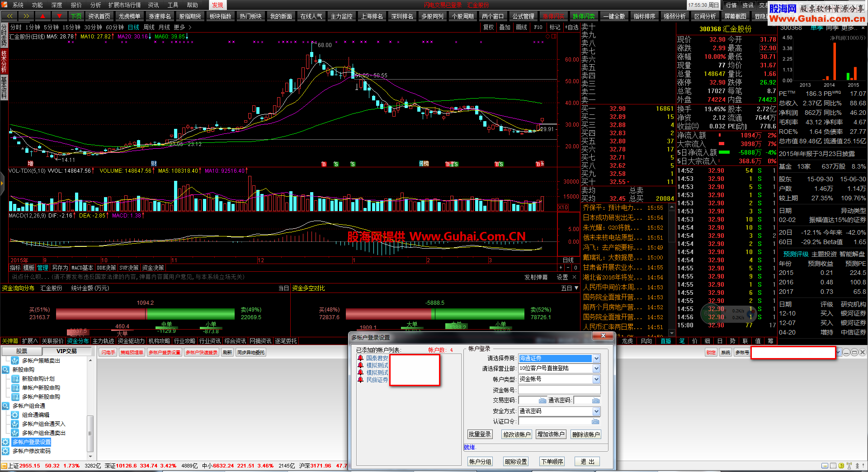This screenshot has width=868, height=472.
Task: Switch to 5分钟 chart period
Action: tap(52, 28)
